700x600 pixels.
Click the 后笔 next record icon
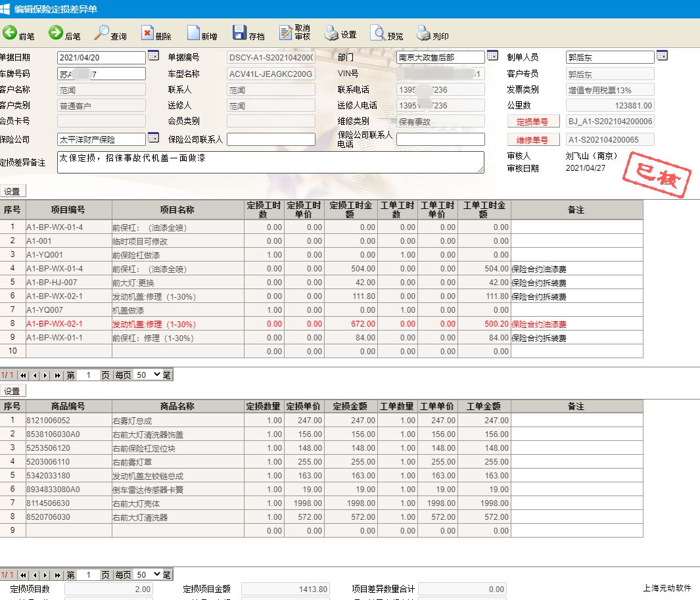pyautogui.click(x=56, y=34)
